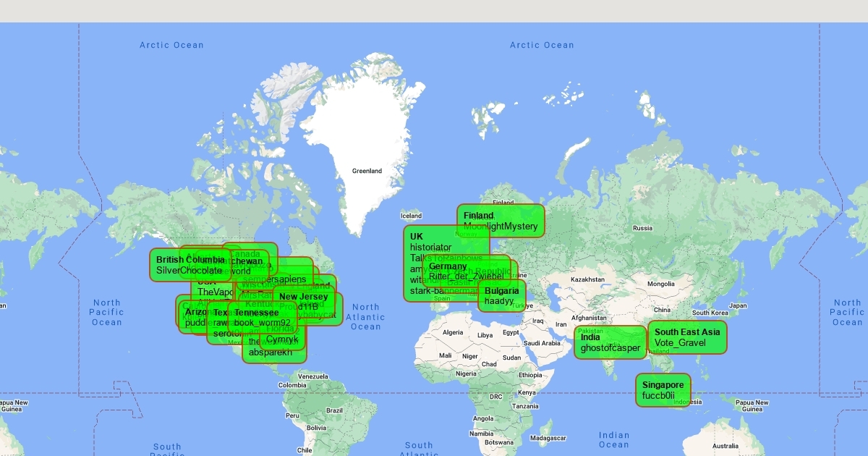Click the Nigeria map label
This screenshot has width=868, height=456.
[x=466, y=373]
